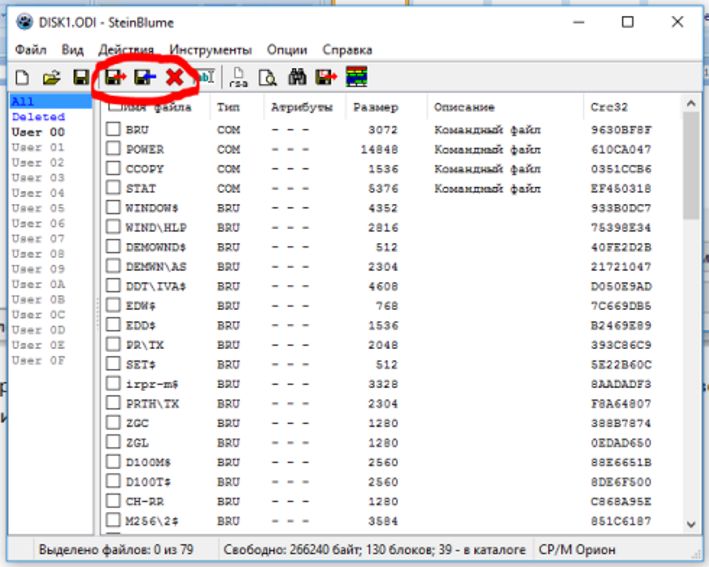Image resolution: width=709 pixels, height=567 pixels.
Task: Click the BRU type cell of SET$
Action: (x=228, y=365)
